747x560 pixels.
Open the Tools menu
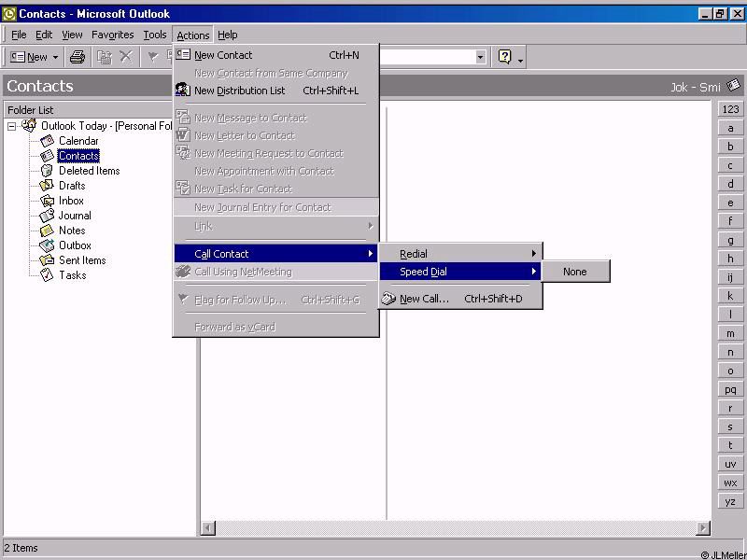coord(155,35)
